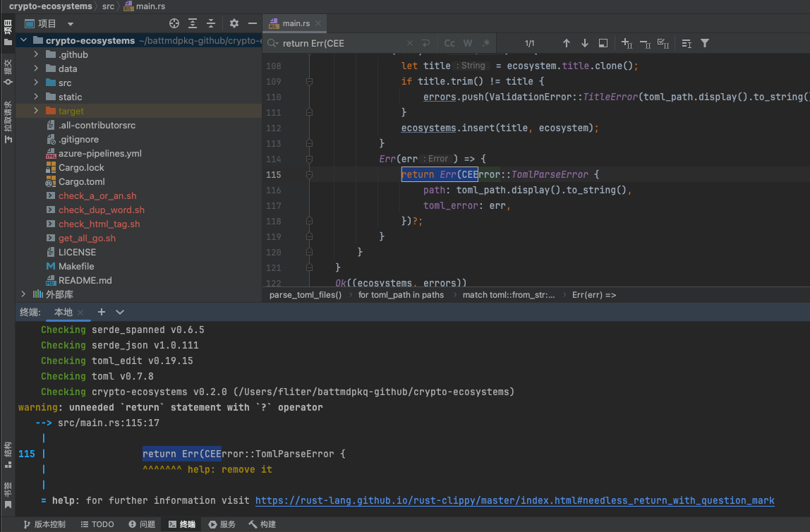Open the rust-clippy help link

point(514,500)
